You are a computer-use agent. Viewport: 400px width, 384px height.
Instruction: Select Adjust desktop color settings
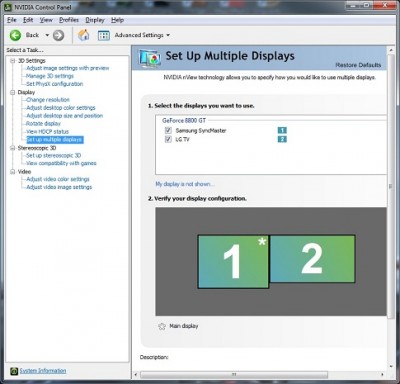coord(61,108)
